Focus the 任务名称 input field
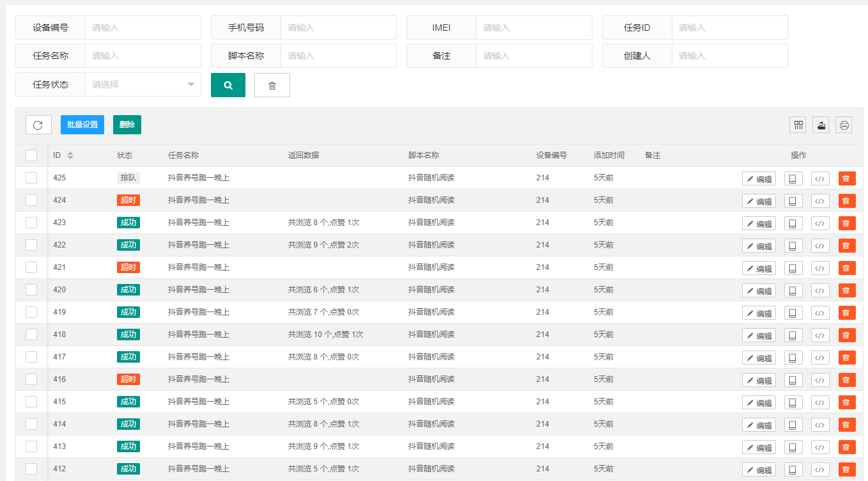 pos(143,56)
